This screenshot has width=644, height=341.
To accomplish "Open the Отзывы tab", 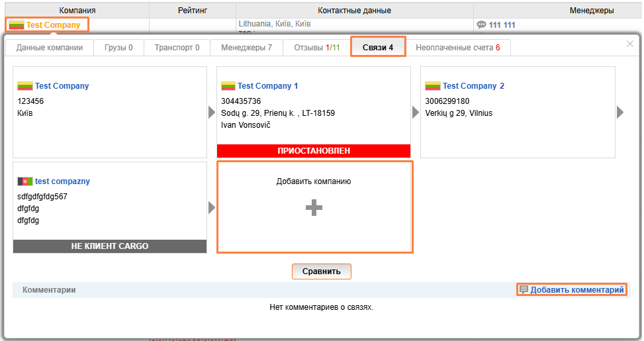I will click(x=316, y=48).
